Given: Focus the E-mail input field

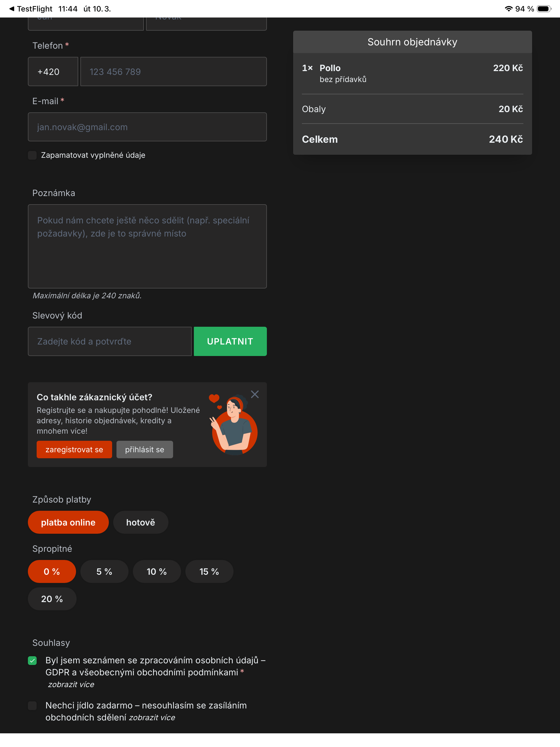Looking at the screenshot, I should (147, 127).
